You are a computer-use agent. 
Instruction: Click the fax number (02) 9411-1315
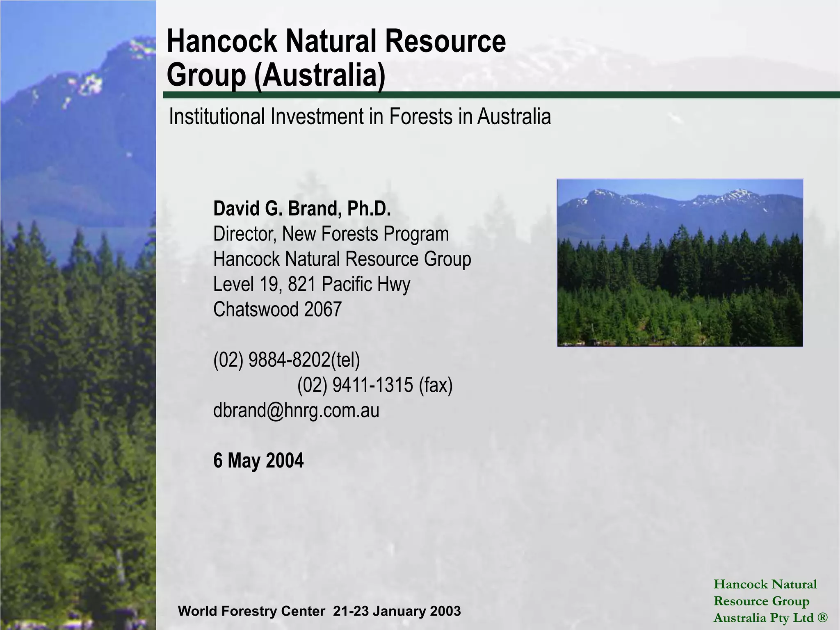point(355,385)
